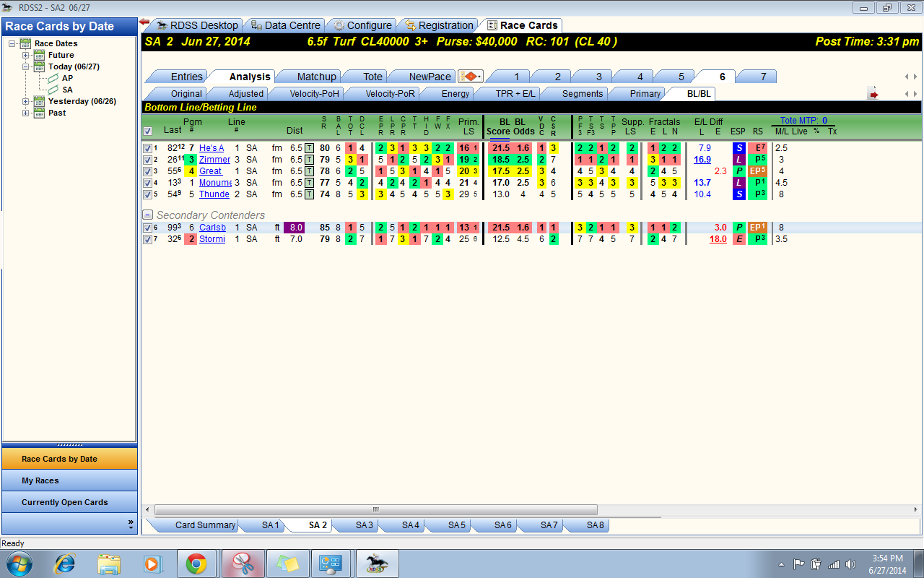Click the SA track oval icon
Image resolution: width=924 pixels, height=578 pixels.
(53, 90)
